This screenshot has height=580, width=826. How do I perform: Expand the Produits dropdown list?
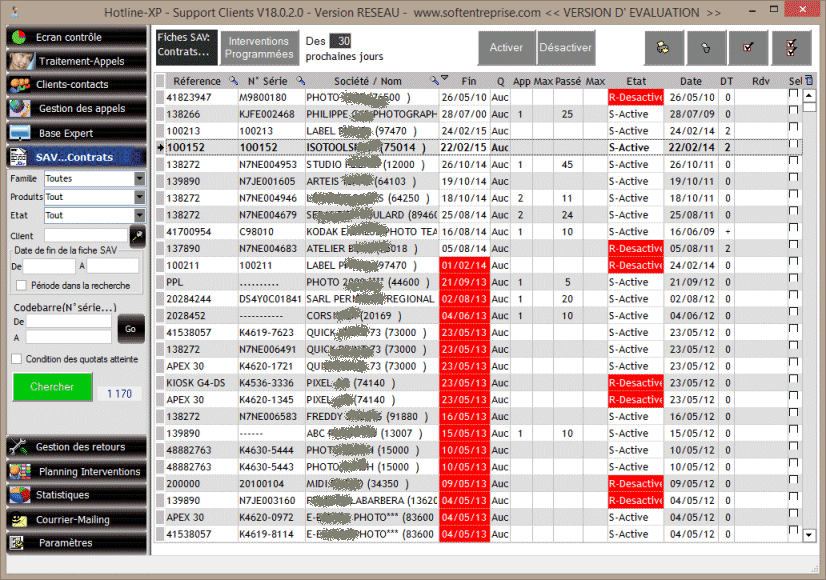point(139,197)
